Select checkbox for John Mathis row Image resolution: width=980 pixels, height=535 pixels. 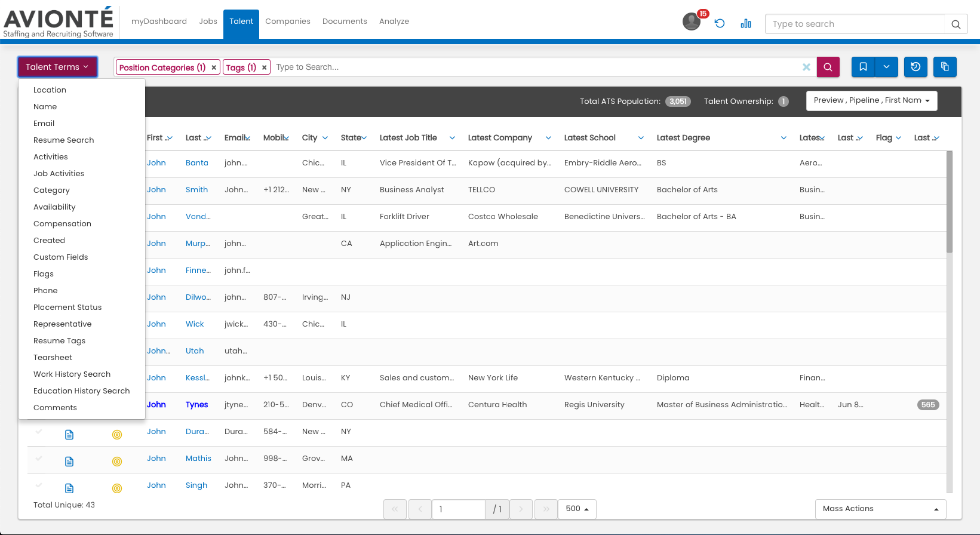coord(39,458)
